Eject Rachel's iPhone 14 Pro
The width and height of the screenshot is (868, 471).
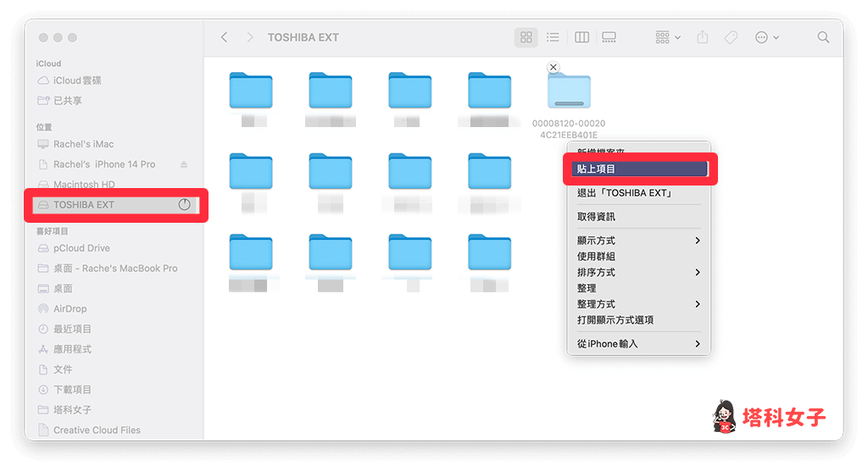(184, 164)
